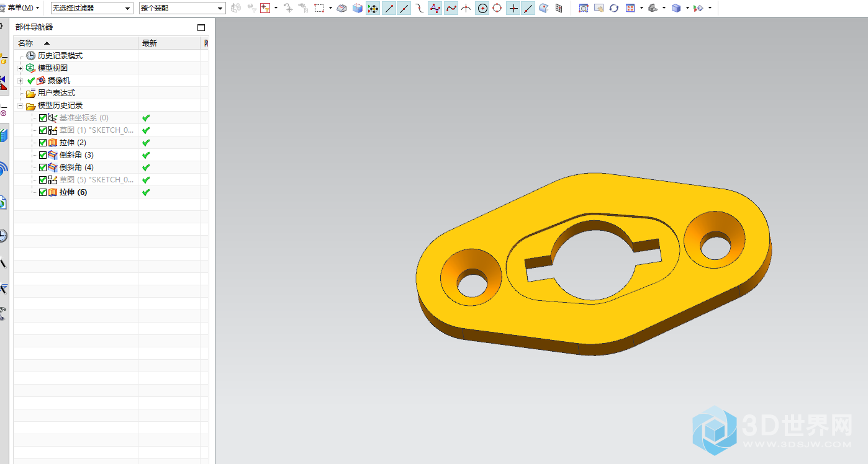Screen dimensions: 868x464
Task: Expand the 模型视图 tree node
Action: coord(20,68)
